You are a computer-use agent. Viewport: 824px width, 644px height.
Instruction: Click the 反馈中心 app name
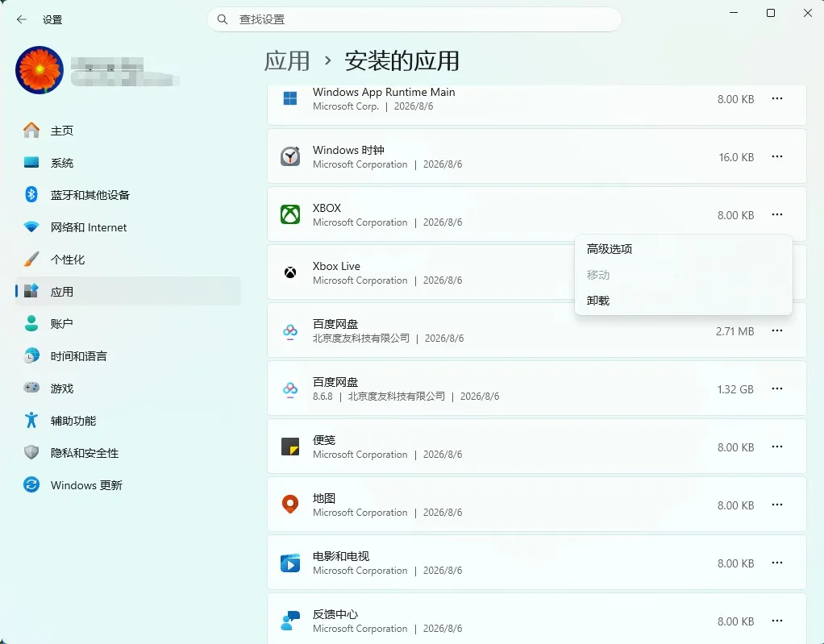(335, 614)
